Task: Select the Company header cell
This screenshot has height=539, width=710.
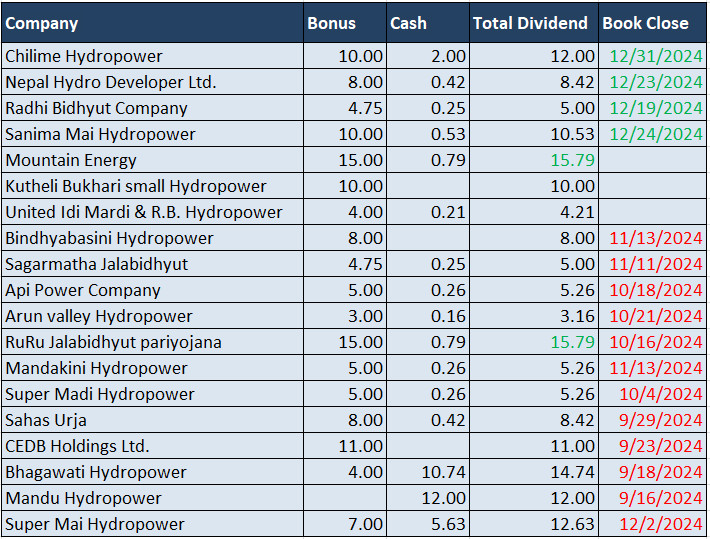Action: point(153,23)
